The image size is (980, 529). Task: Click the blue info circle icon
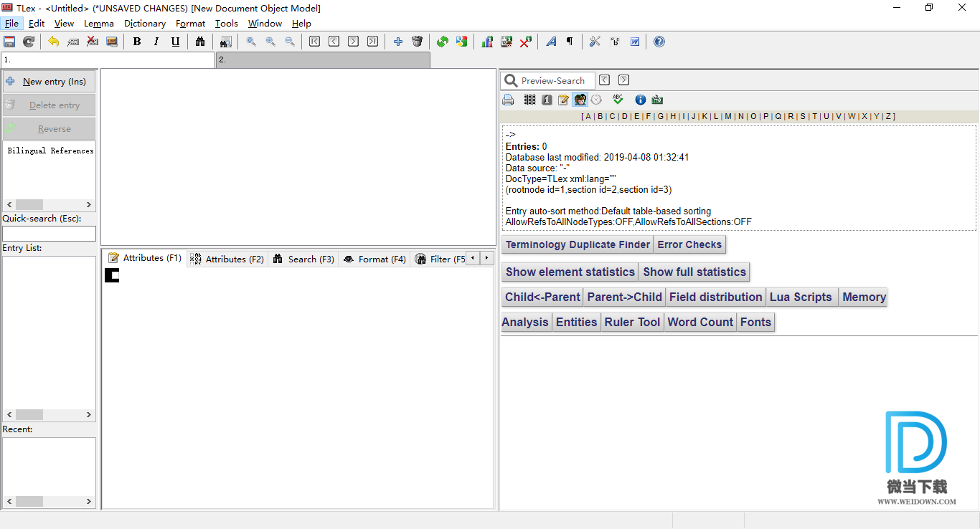pos(641,100)
